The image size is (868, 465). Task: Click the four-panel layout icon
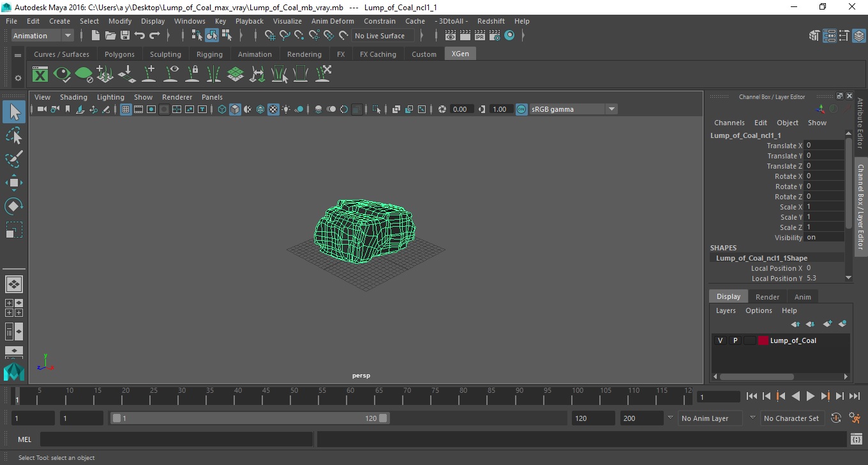coord(13,308)
